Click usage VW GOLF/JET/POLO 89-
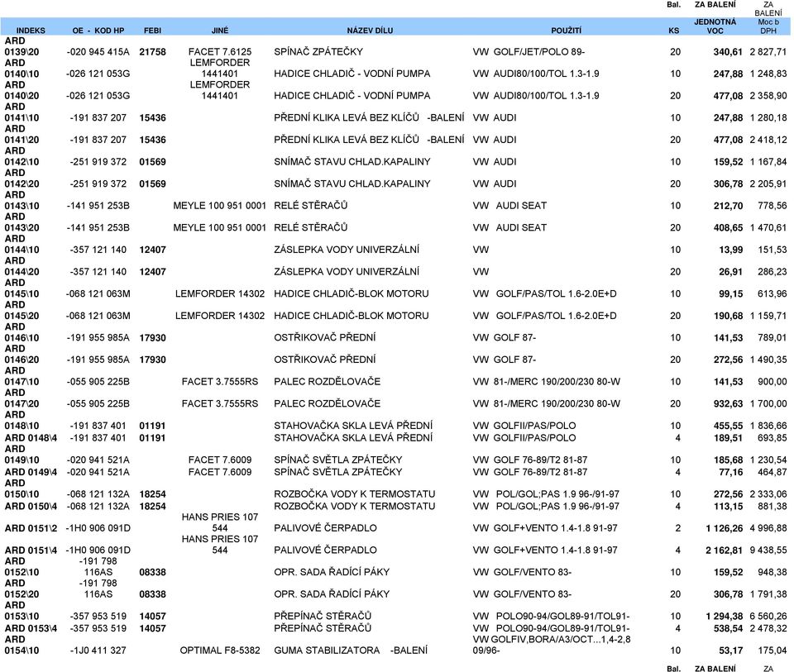 point(529,51)
